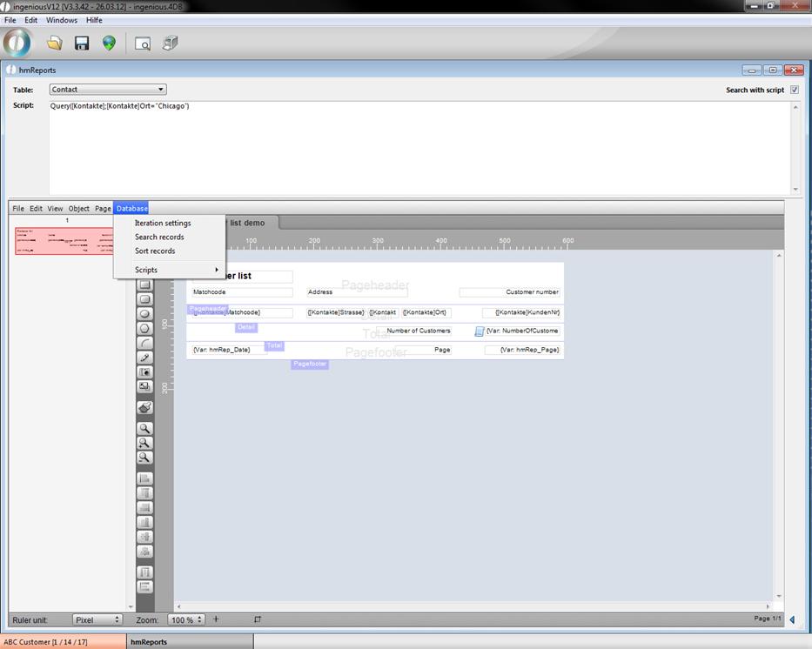
Task: Open the Zoom 100 % dropdown
Action: coord(185,619)
